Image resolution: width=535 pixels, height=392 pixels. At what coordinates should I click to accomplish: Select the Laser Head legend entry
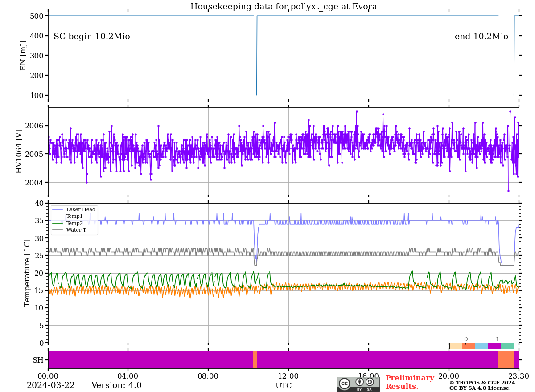tap(74, 209)
